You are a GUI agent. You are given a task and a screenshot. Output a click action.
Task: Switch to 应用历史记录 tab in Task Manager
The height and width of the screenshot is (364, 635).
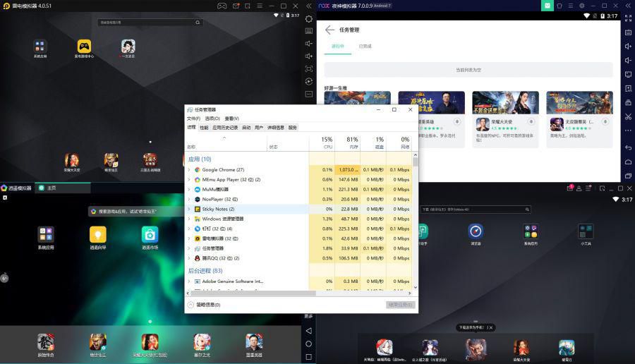(225, 128)
